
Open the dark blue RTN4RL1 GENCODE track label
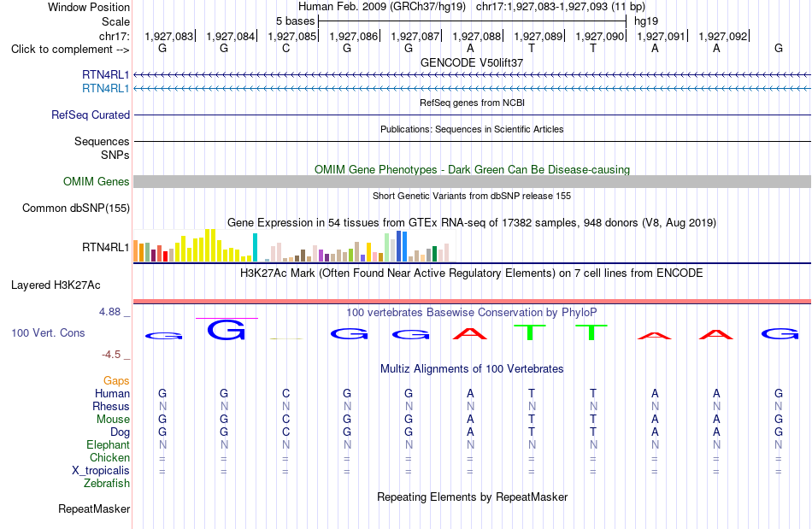coord(106,74)
